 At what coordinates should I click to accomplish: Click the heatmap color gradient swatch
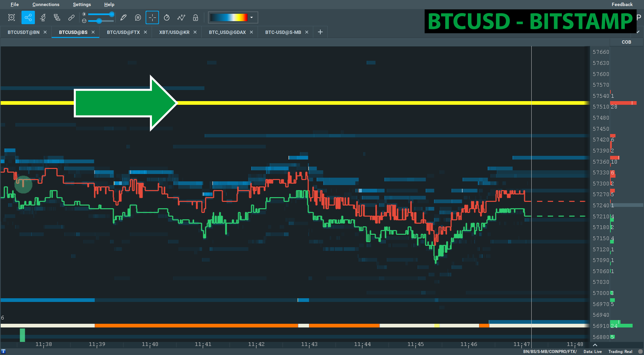229,17
